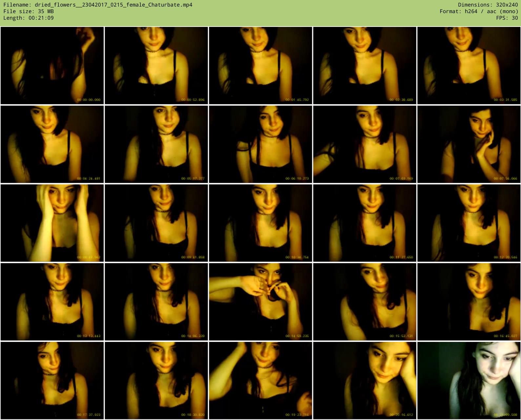Open the final thumbnail at 00:21:09.508
The image size is (521, 420).
click(x=469, y=381)
